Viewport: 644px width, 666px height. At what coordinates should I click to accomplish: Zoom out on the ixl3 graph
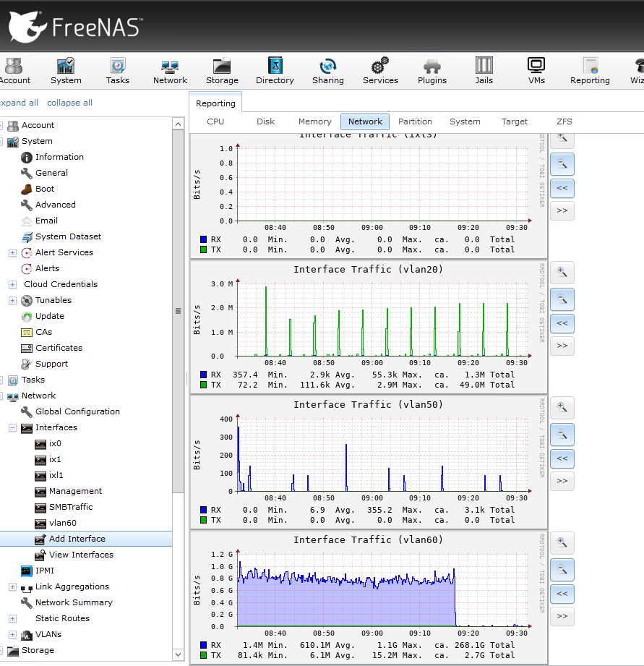click(x=562, y=164)
